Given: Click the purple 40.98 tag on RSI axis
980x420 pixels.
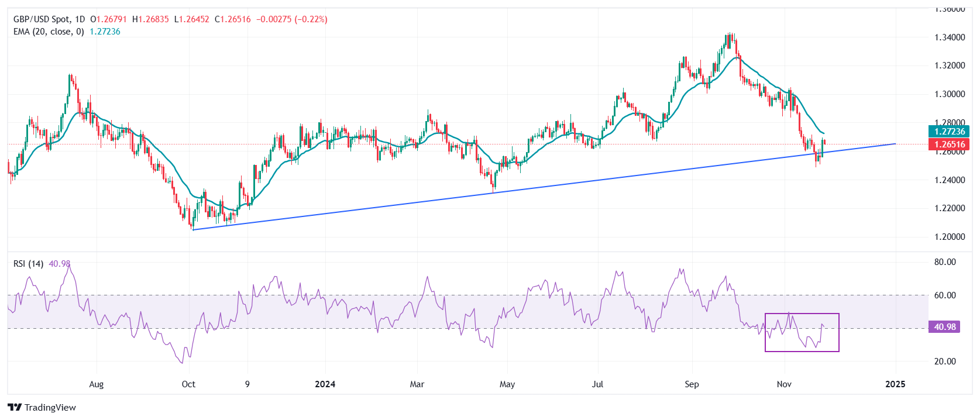Looking at the screenshot, I should coord(945,327).
